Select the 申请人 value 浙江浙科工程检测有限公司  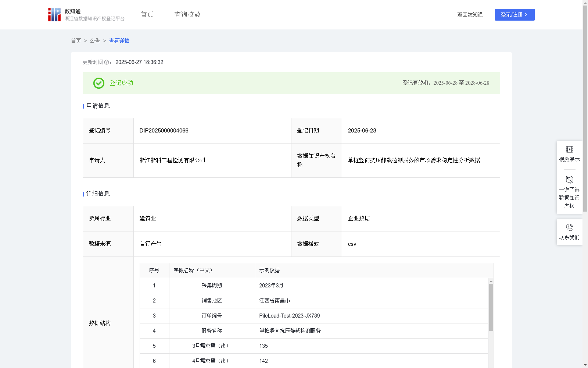pos(172,160)
